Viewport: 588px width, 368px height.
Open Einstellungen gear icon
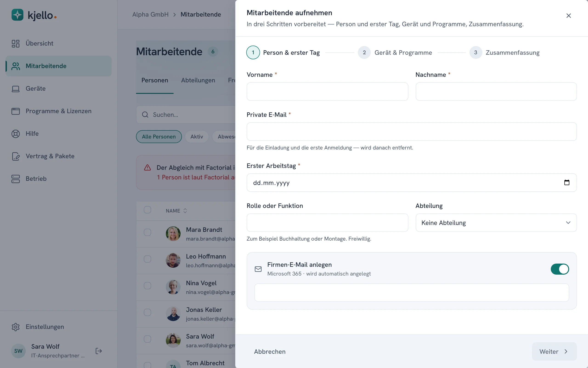coord(16,327)
